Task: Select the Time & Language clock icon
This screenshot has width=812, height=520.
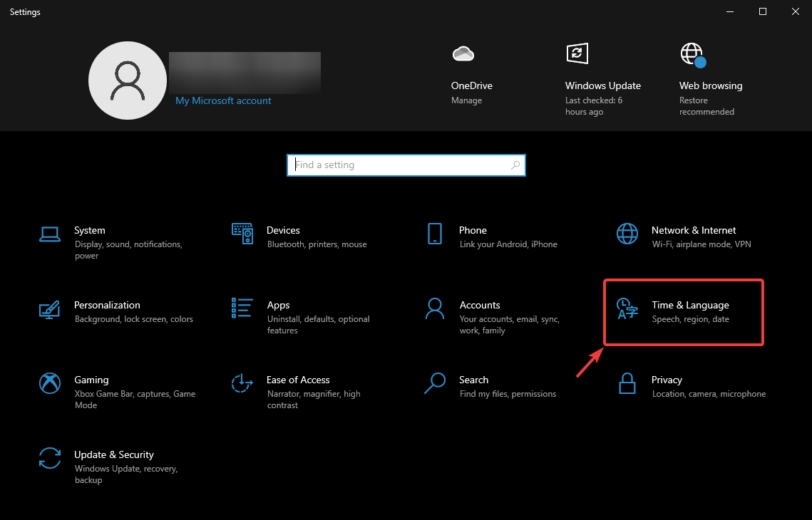Action: click(x=627, y=309)
